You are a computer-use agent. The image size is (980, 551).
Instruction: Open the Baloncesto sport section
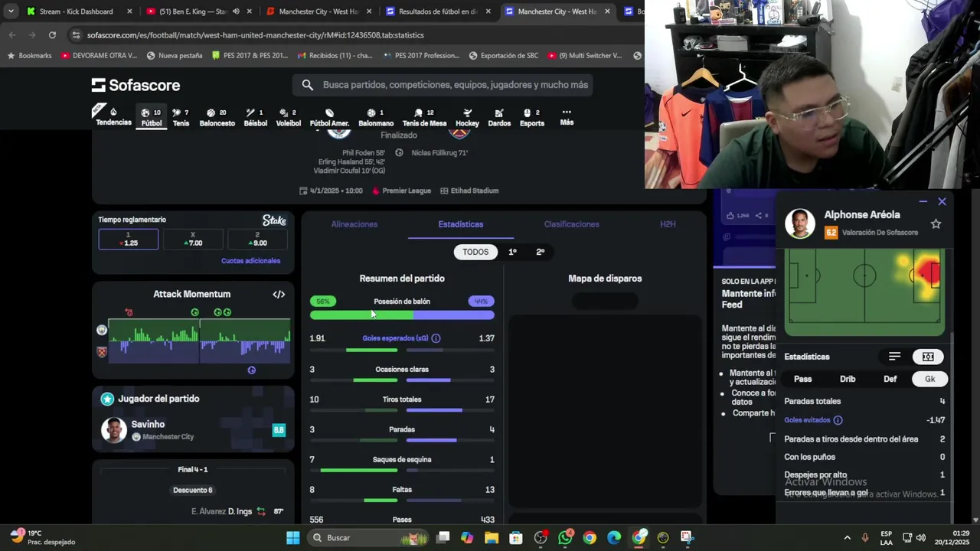pyautogui.click(x=217, y=116)
